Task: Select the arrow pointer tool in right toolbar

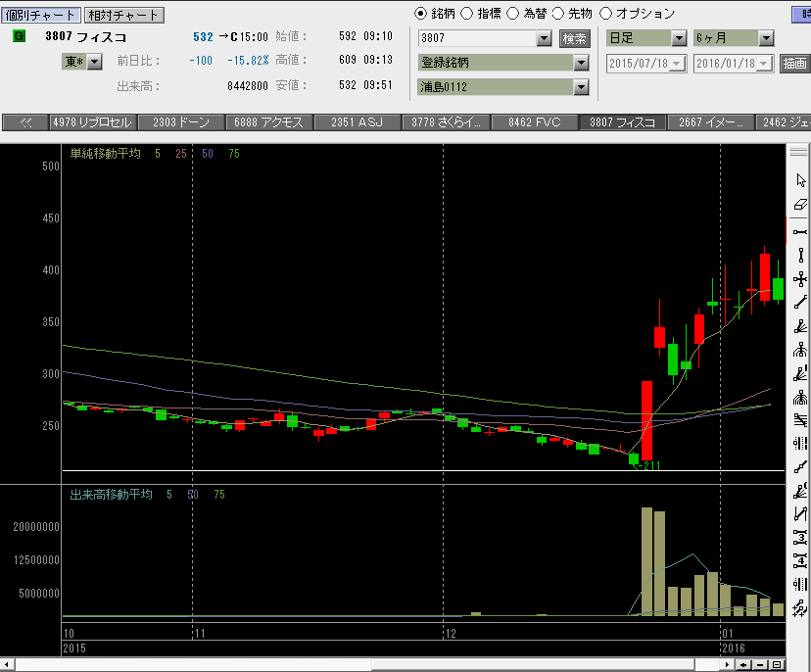Action: (x=800, y=180)
